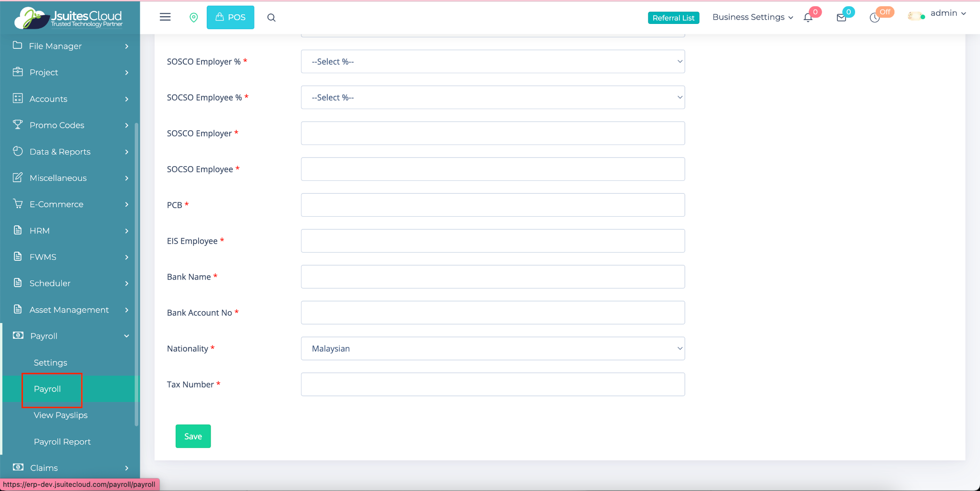Expand the HRM sidebar menu
980x491 pixels.
click(70, 231)
